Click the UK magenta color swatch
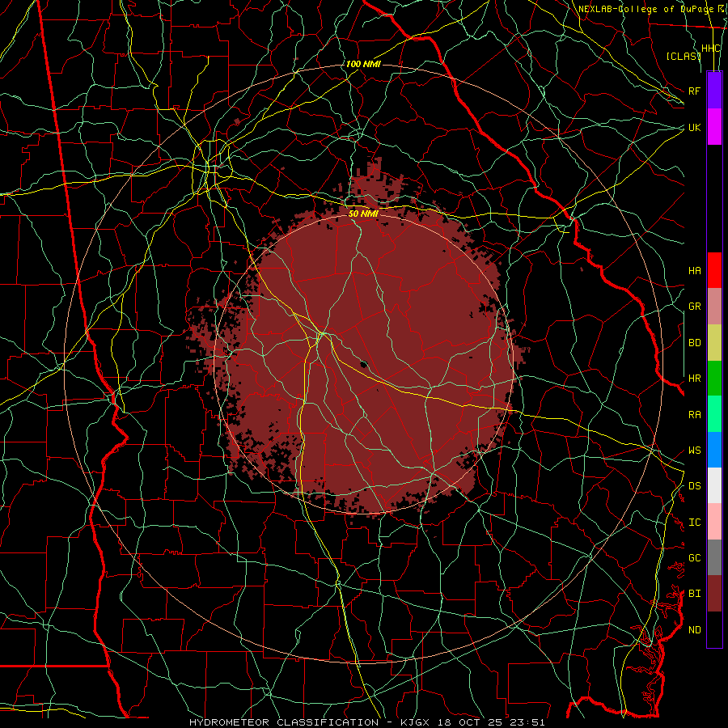The image size is (728, 728). coord(714,127)
